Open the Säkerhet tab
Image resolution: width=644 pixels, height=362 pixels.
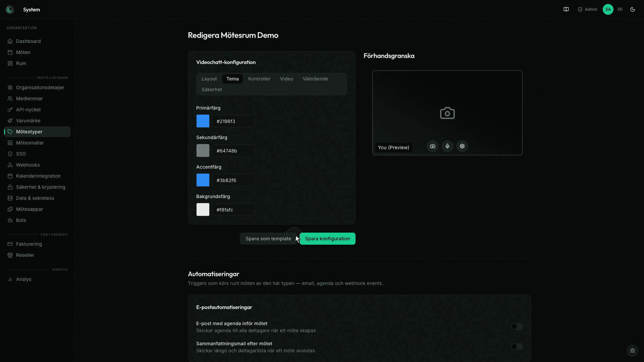[212, 89]
